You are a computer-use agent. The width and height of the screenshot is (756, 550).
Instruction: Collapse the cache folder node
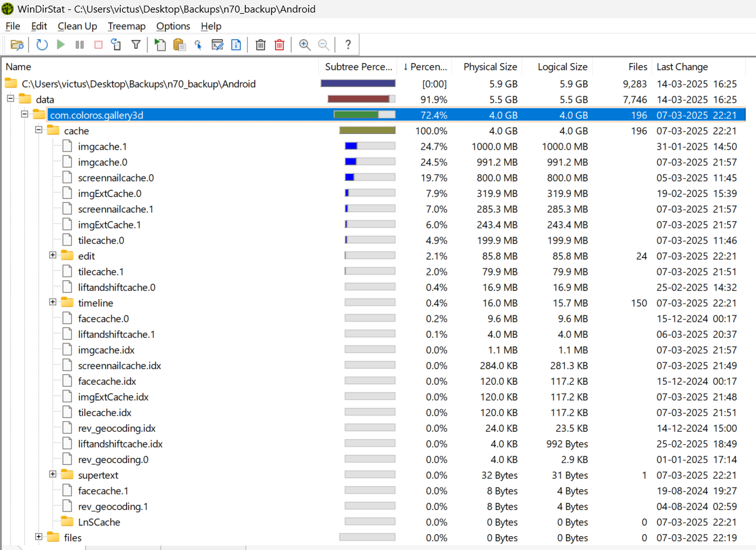click(x=39, y=130)
